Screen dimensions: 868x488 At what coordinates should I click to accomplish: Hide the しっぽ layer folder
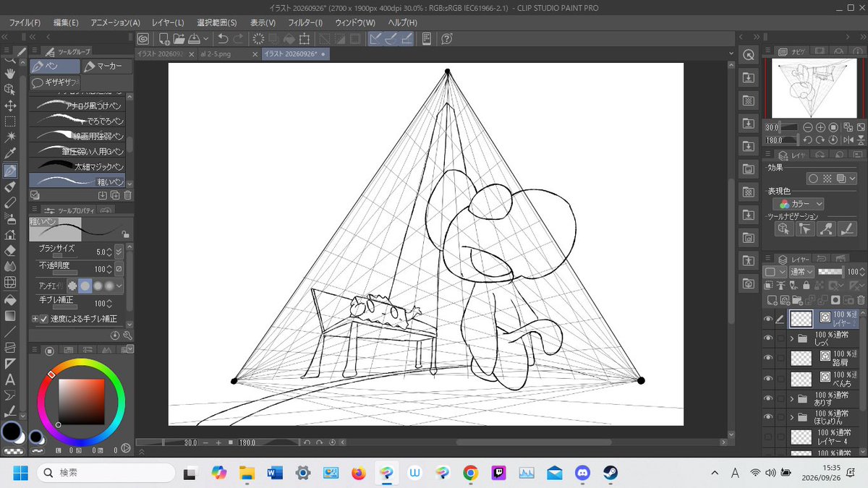click(768, 339)
